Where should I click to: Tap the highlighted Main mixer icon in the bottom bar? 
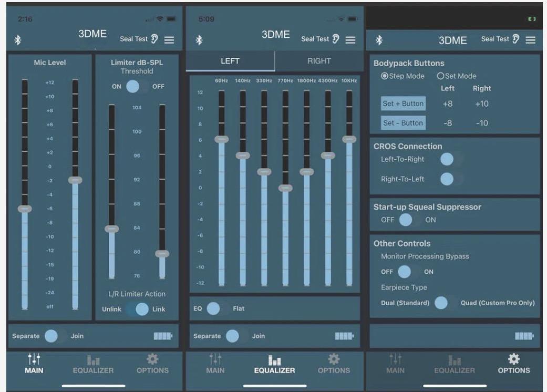pyautogui.click(x=34, y=359)
